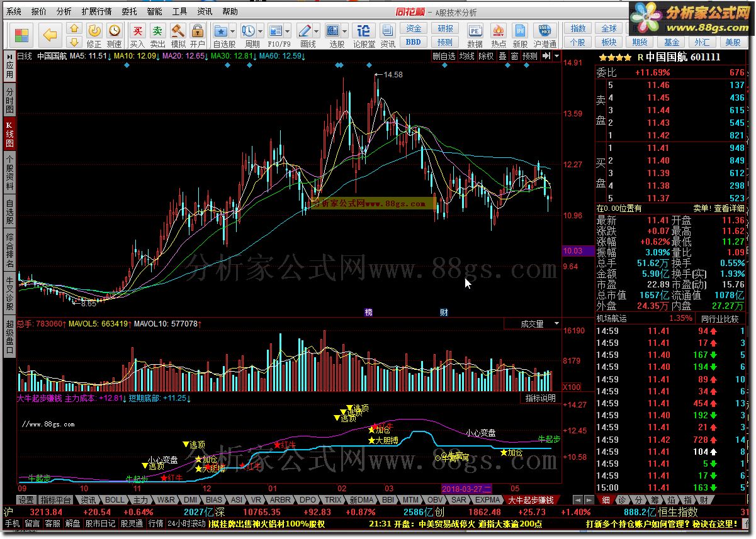Click 卖单!查看详细 details link
Screen dimensions: 756x539
pyautogui.click(x=719, y=208)
